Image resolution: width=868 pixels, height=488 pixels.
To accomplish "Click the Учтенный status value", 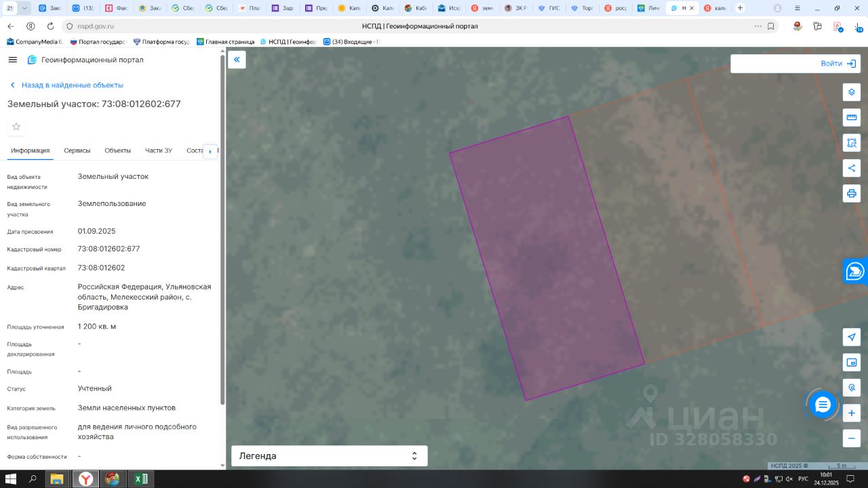I will click(95, 388).
